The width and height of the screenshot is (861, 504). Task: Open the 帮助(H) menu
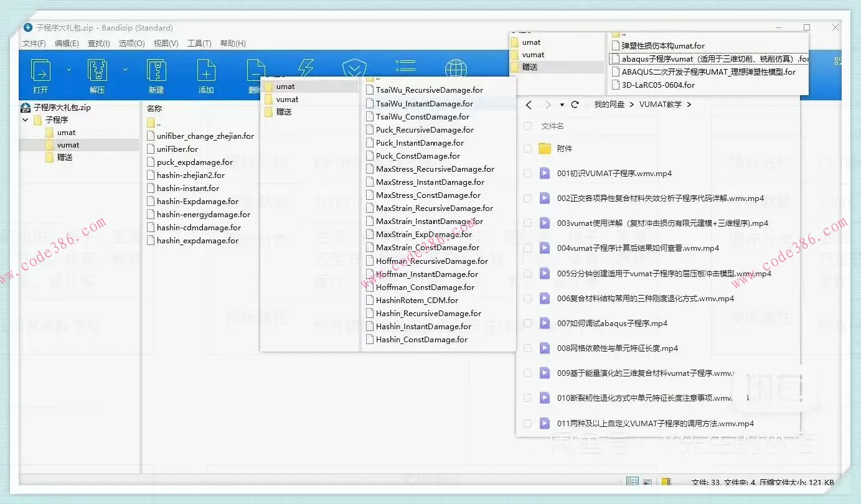233,44
